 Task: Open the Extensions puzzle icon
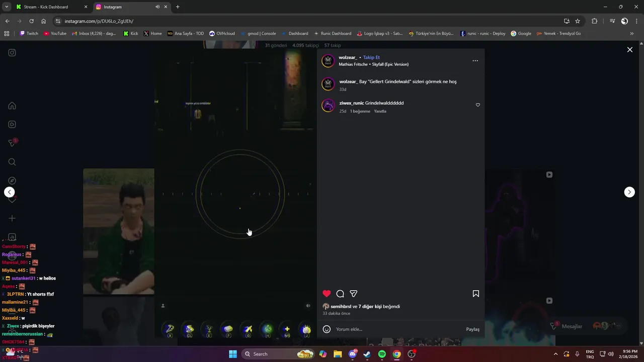pyautogui.click(x=595, y=21)
